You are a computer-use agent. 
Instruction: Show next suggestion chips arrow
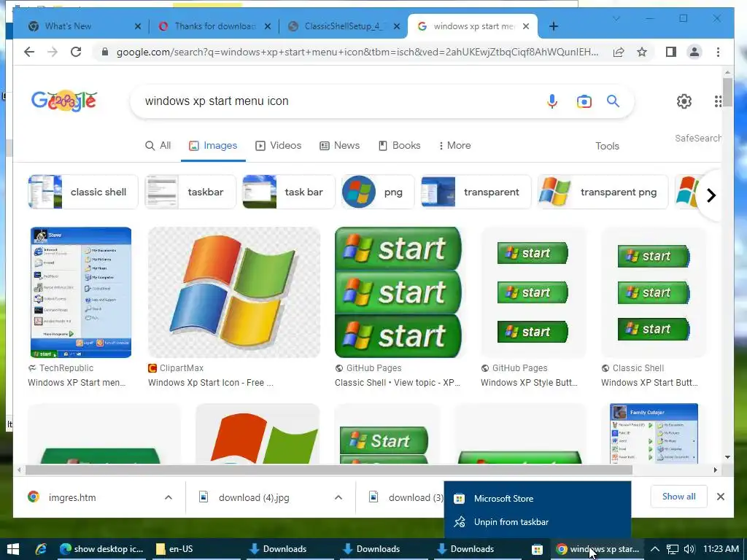(711, 195)
